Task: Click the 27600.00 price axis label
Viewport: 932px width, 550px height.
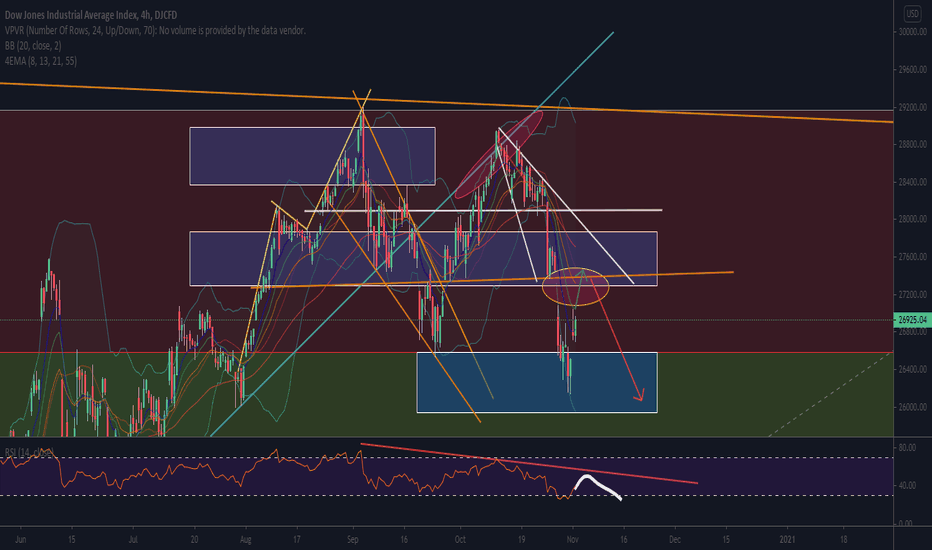Action: [912, 257]
